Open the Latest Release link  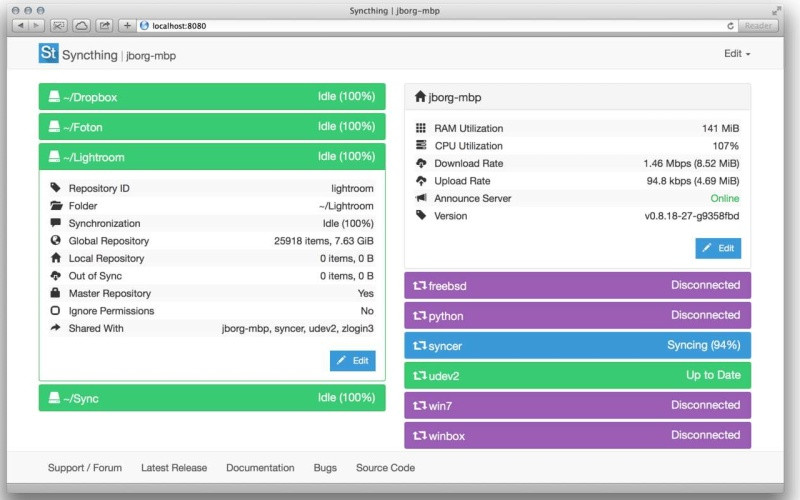[x=174, y=468]
